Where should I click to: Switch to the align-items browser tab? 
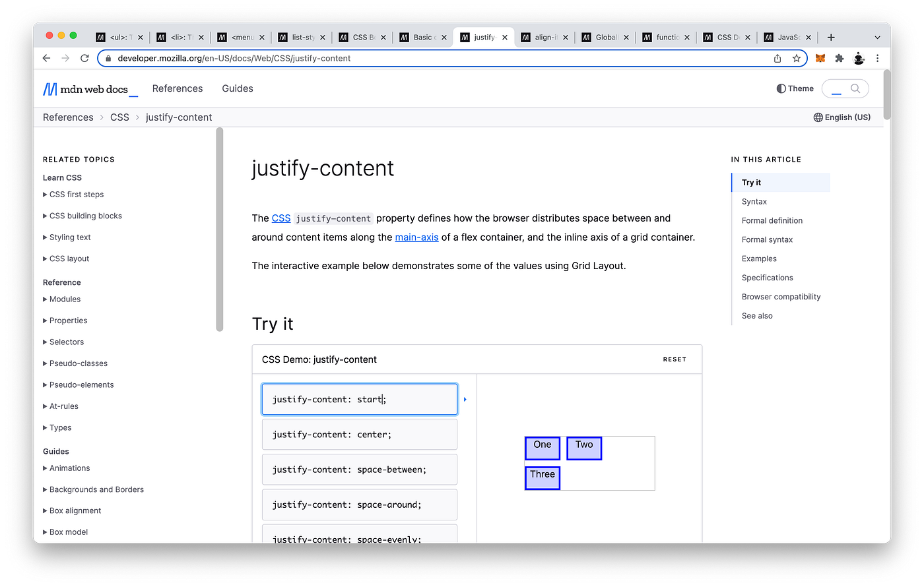[x=545, y=38]
